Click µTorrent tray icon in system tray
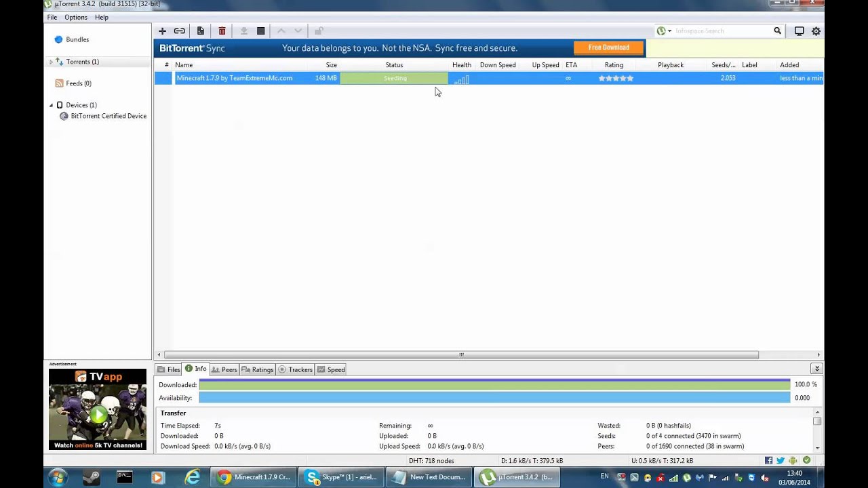The width and height of the screenshot is (868, 488). click(x=688, y=478)
